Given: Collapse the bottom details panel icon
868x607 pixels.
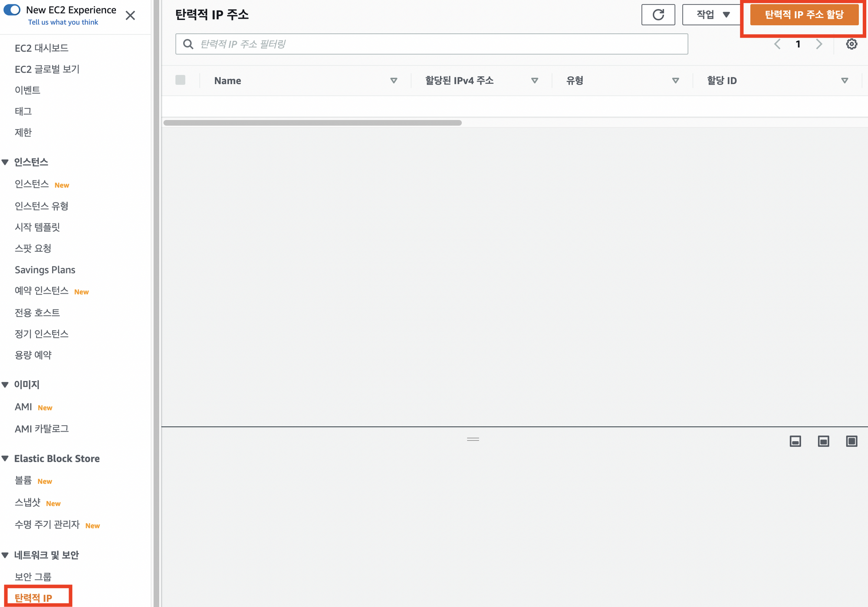Looking at the screenshot, I should (x=795, y=441).
